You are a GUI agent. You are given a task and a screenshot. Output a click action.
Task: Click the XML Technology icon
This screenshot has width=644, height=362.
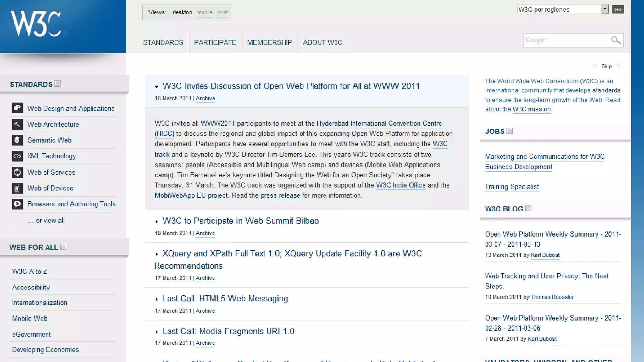(17, 156)
